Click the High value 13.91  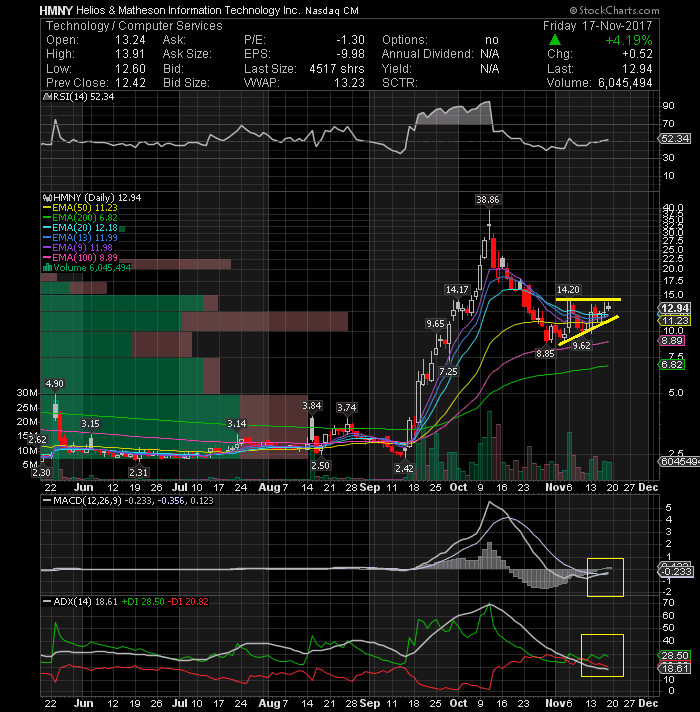(130, 54)
